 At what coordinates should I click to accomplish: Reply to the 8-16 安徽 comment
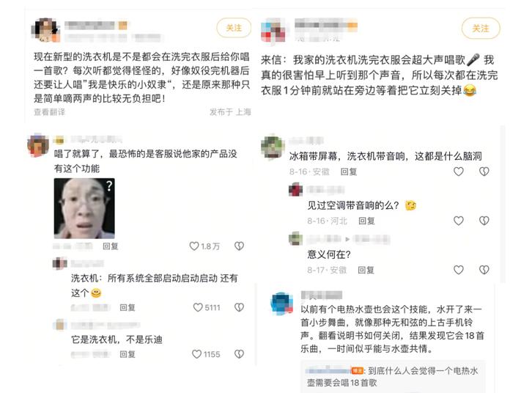349,172
